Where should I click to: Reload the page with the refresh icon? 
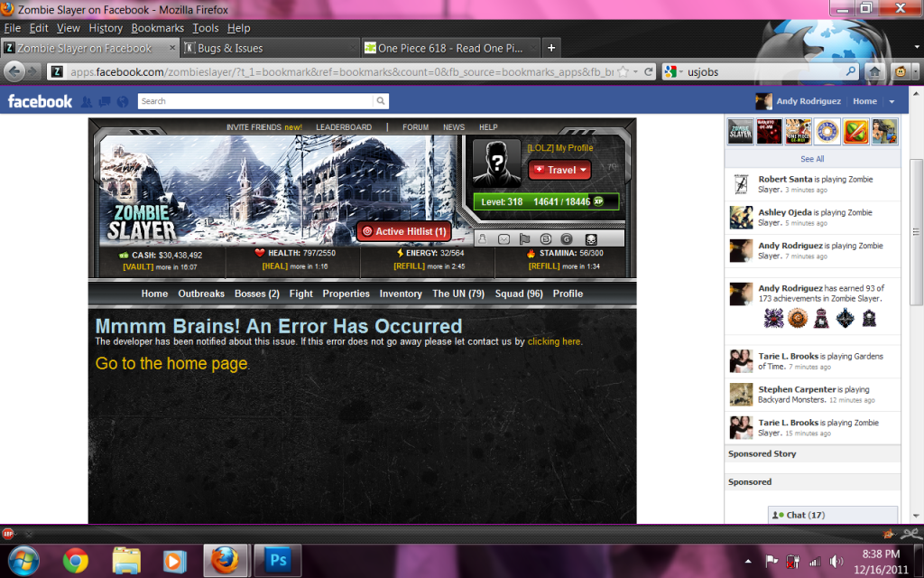pyautogui.click(x=648, y=72)
